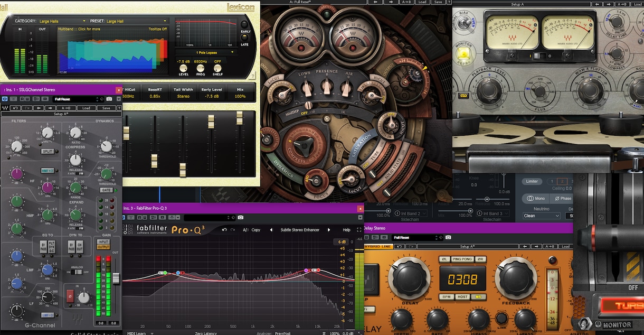
Task: Click next setup arrow in H-Delay toolbar
Action: 536,247
